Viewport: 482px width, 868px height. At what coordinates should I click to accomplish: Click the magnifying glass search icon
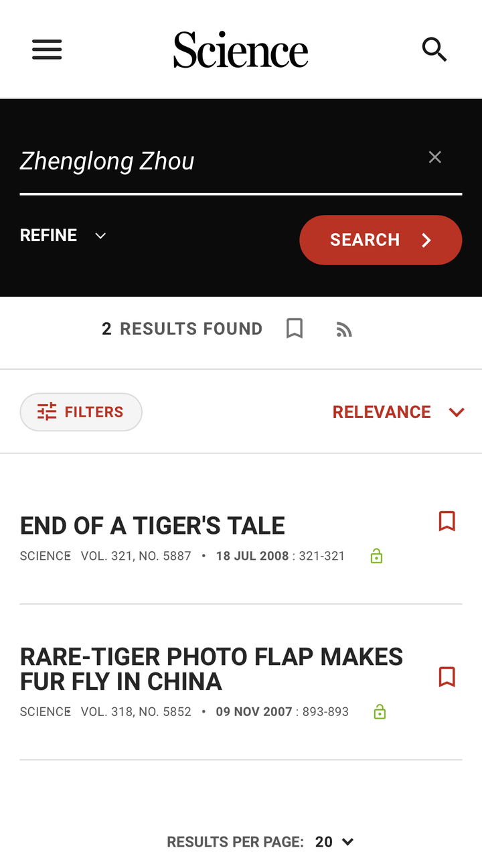click(x=434, y=50)
